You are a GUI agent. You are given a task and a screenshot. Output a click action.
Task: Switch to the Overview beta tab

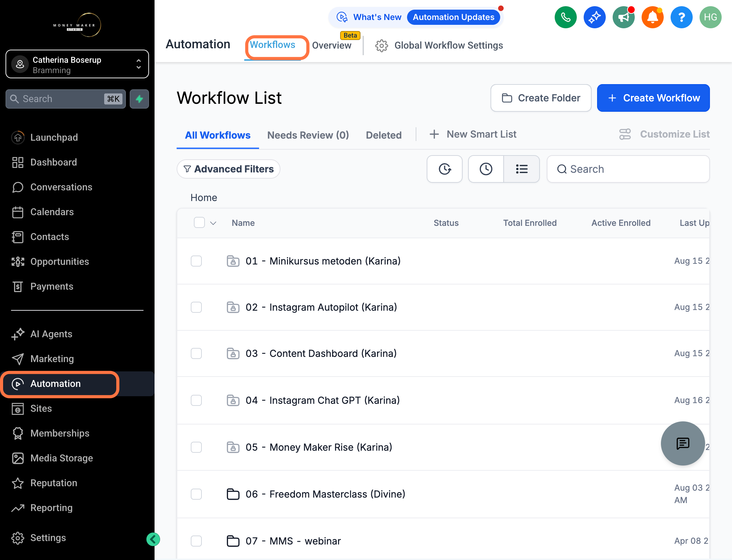tap(332, 45)
